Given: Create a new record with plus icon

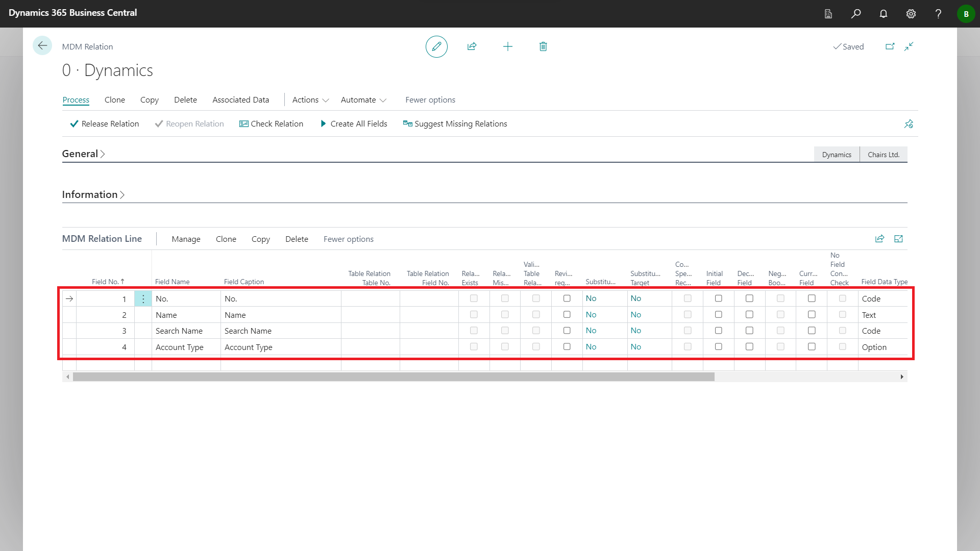Looking at the screenshot, I should click(507, 46).
